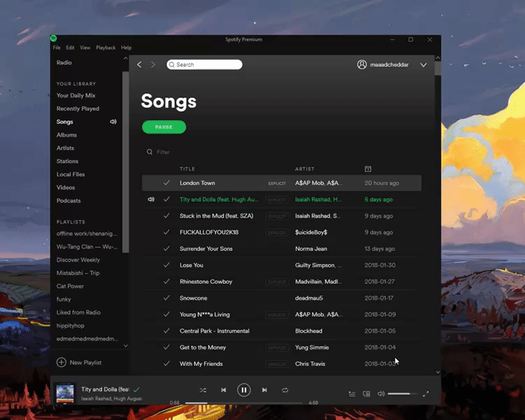Toggle saved checkmark for Central Park - Instrumental

coord(167,330)
